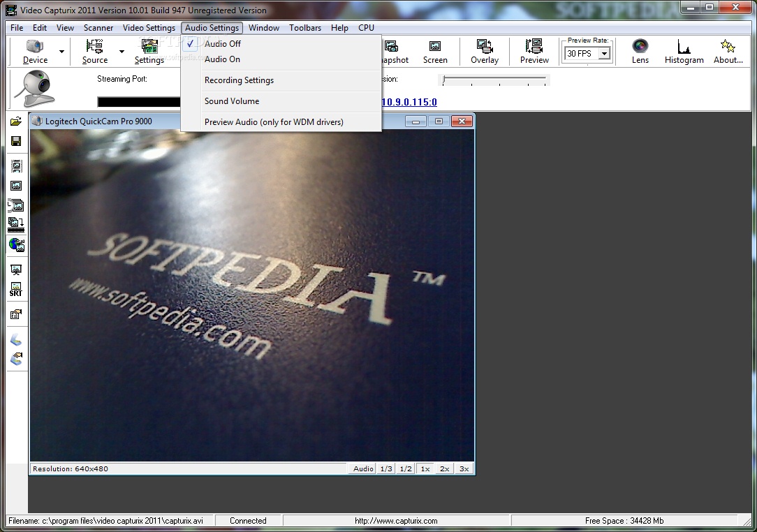The width and height of the screenshot is (757, 532).
Task: Click the batch frames download sidebar icon
Action: 16,225
